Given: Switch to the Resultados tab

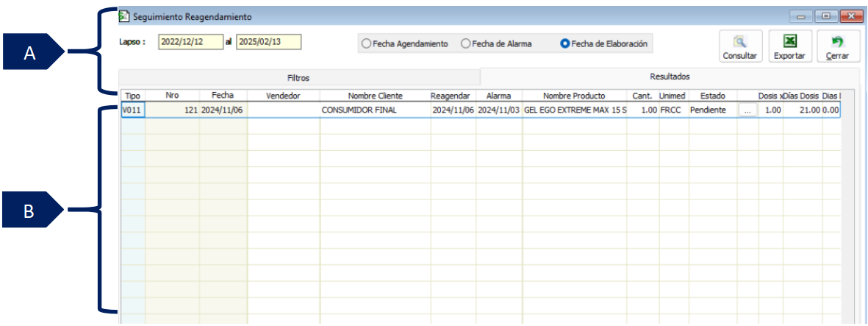Looking at the screenshot, I should [x=670, y=77].
